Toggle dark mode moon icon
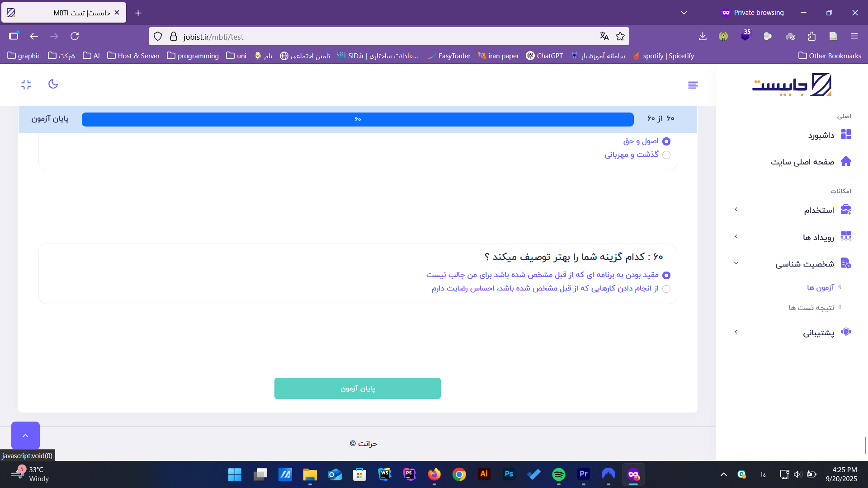Screen dimensions: 868x488 pos(53,84)
